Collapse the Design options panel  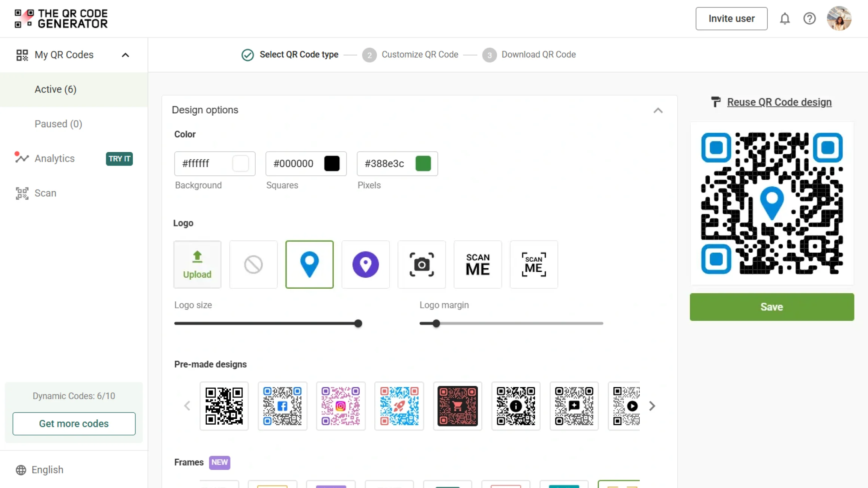(x=658, y=110)
